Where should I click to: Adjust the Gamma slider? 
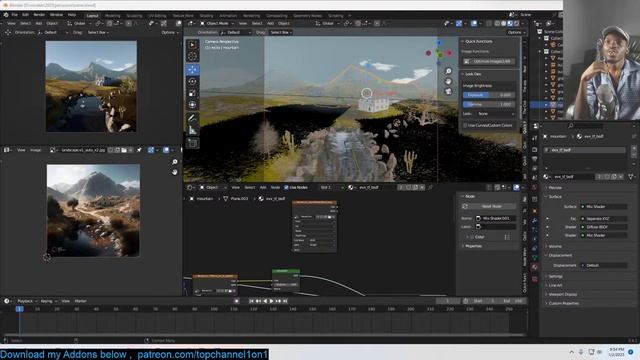click(x=489, y=104)
